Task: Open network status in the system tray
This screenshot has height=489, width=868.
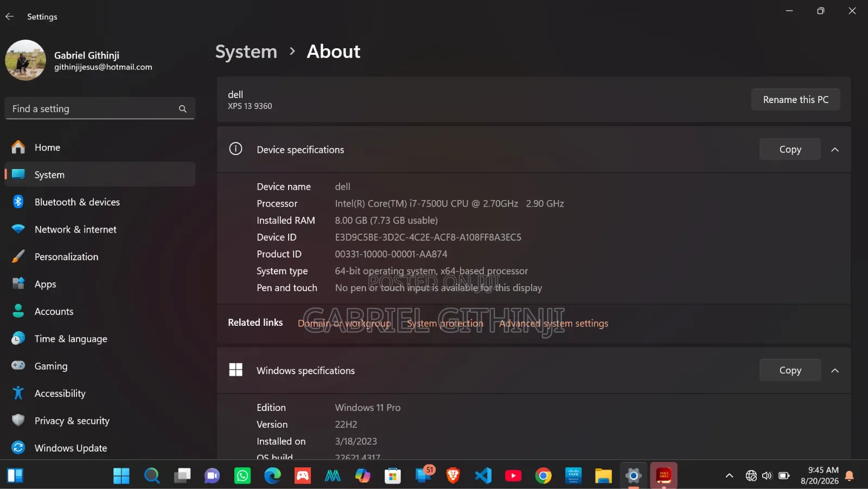Action: point(751,476)
